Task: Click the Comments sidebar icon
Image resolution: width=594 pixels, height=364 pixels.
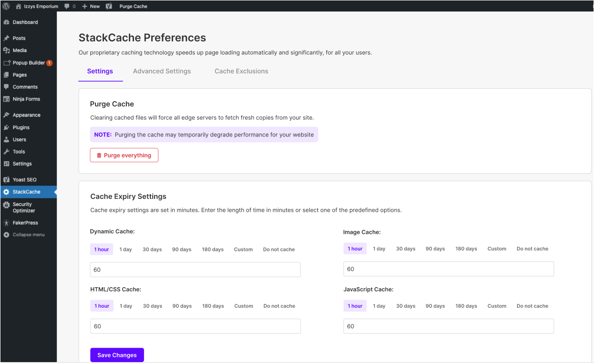Action: point(6,87)
